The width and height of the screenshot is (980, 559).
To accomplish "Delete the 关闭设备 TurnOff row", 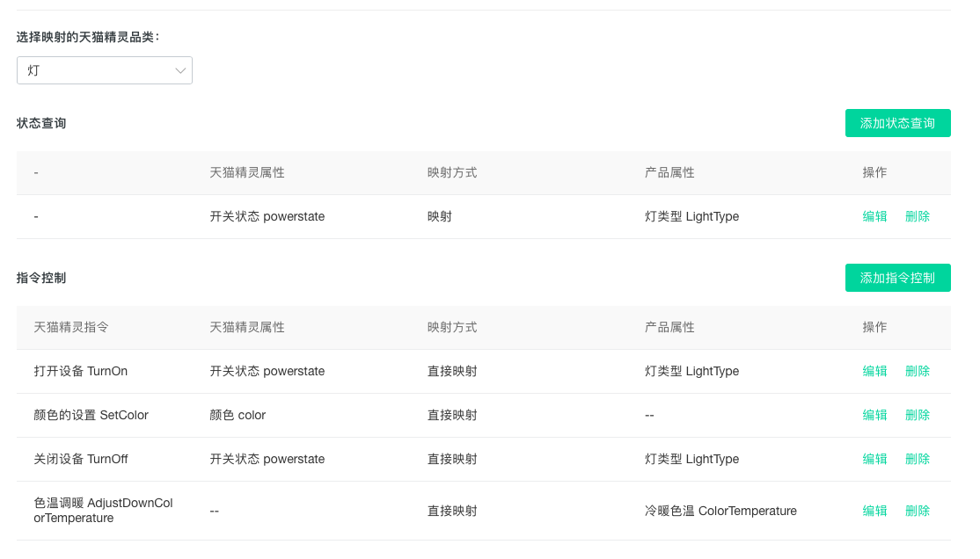I will [x=917, y=459].
